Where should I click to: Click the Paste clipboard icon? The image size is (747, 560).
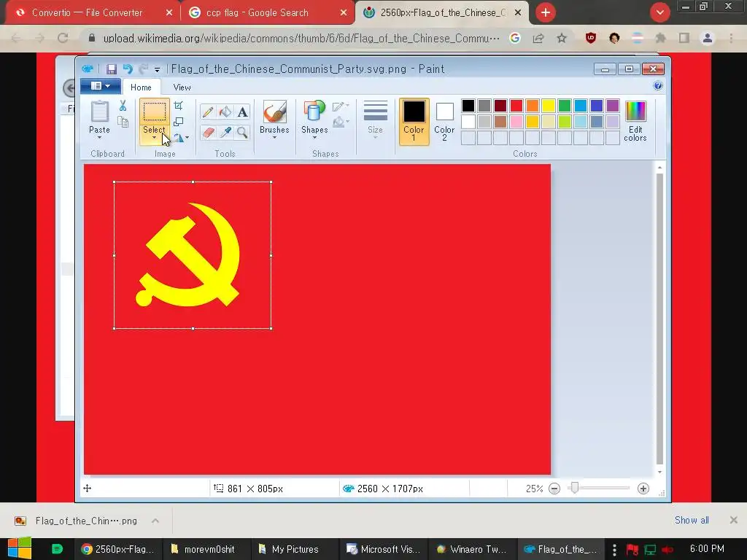click(99, 112)
